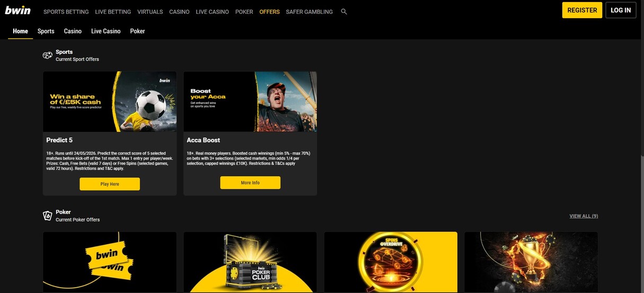Click the Log In button

click(621, 10)
